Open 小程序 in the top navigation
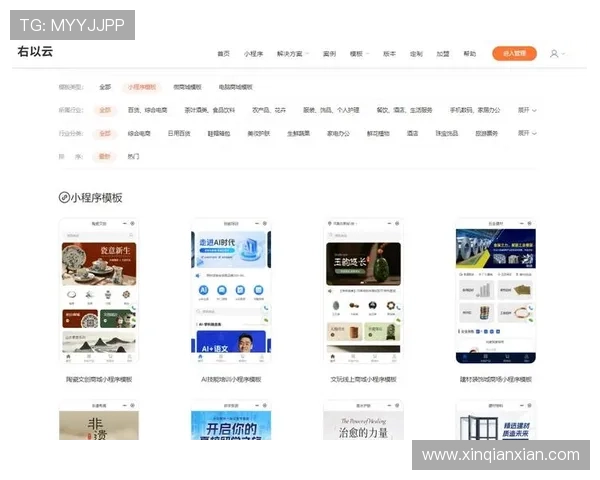This screenshot has width=600, height=480. coord(253,54)
